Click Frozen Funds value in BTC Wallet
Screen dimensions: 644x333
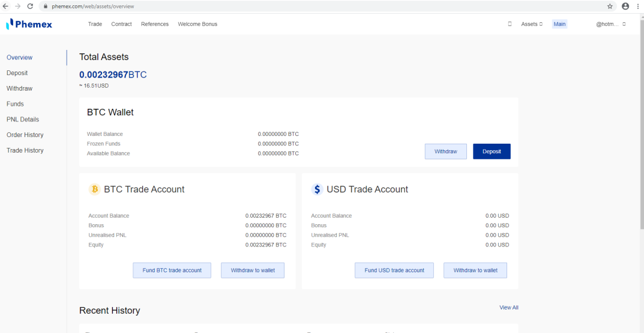(x=278, y=144)
